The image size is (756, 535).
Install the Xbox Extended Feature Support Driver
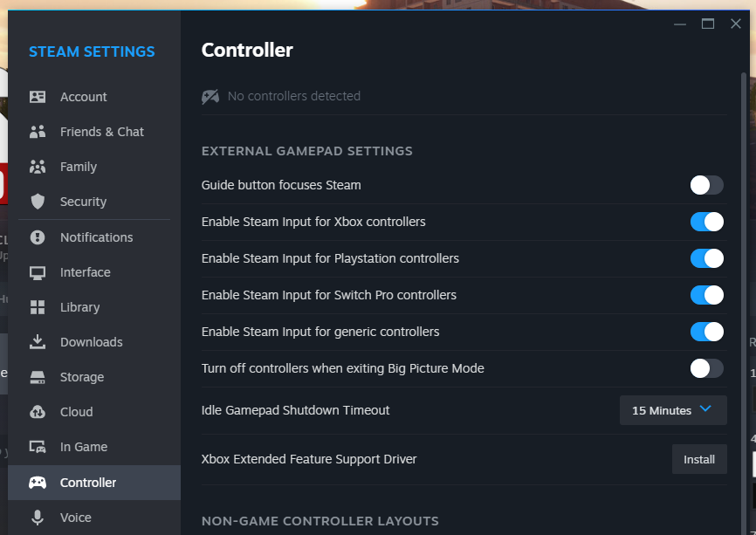coord(698,459)
